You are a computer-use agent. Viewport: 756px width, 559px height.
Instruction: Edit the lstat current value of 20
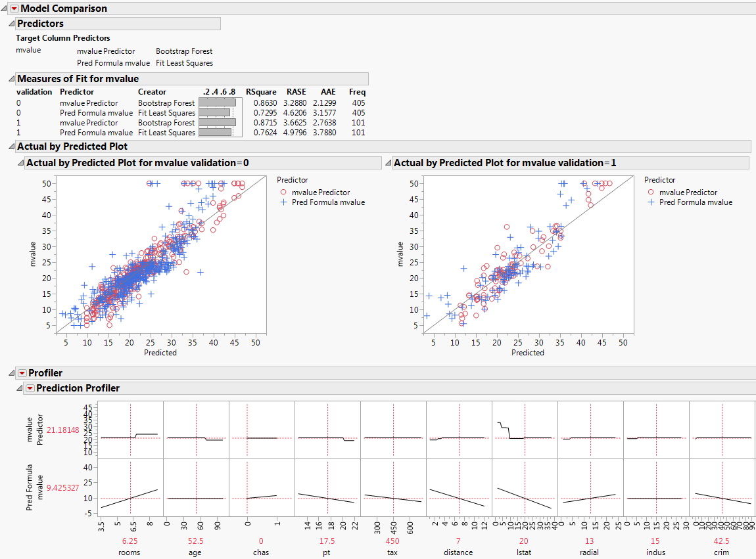pos(523,541)
